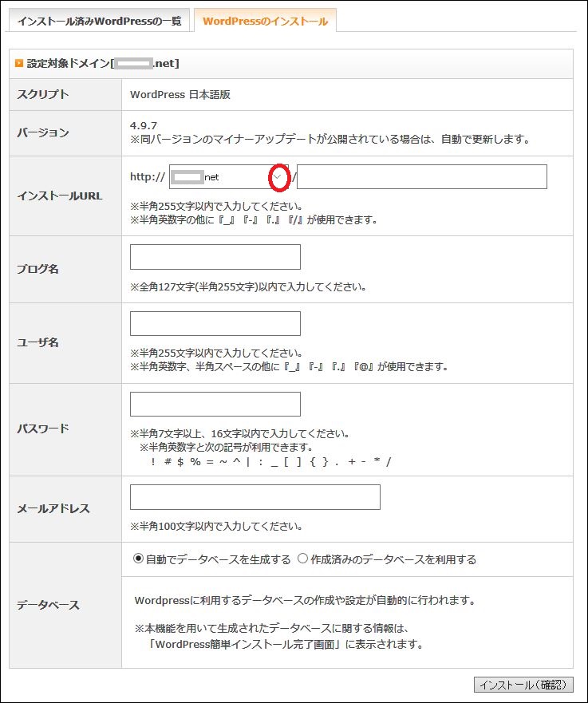Select 自動でデータベースを生成する radio button
588x703 pixels.
(x=138, y=559)
